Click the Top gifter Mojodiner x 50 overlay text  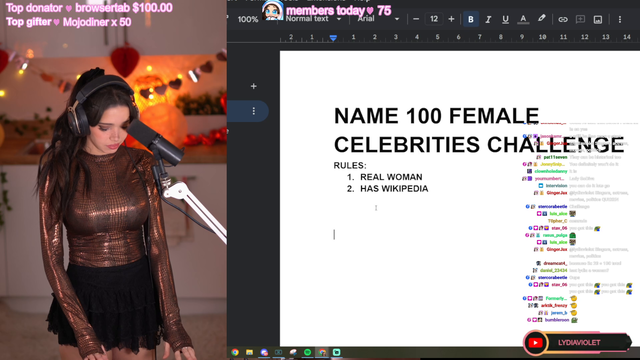(x=69, y=22)
